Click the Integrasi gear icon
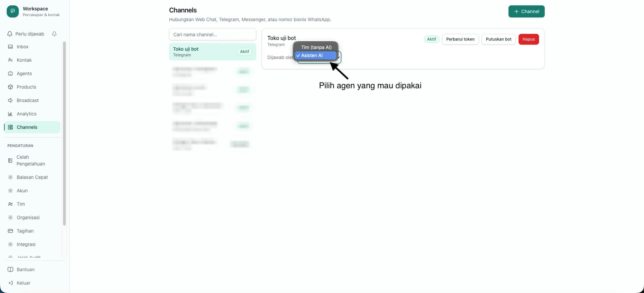 10,244
